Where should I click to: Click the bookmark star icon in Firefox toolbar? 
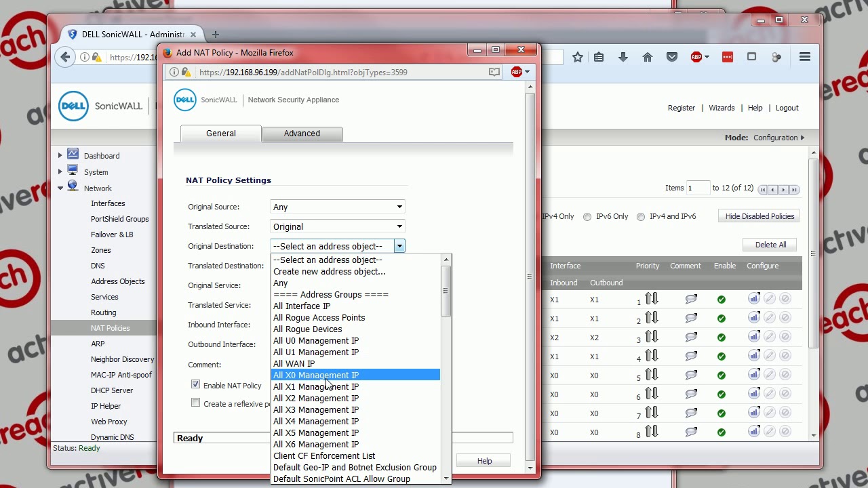[x=577, y=58]
